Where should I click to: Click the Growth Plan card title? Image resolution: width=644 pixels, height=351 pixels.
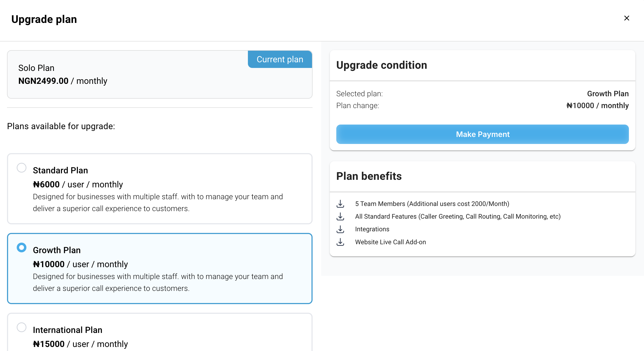pyautogui.click(x=57, y=250)
